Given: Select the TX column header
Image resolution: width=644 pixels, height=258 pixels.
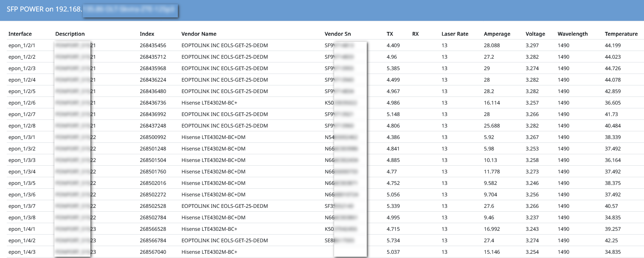Looking at the screenshot, I should coord(390,34).
